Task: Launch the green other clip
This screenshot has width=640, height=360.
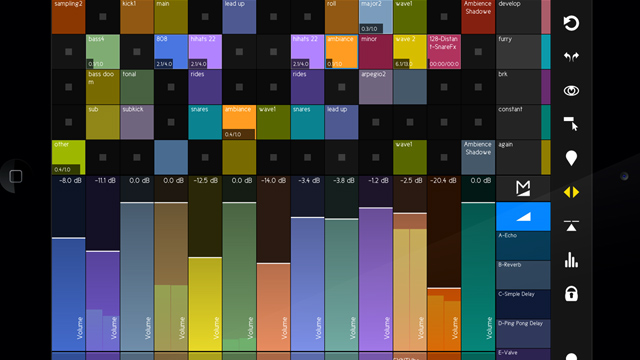Action: [x=69, y=157]
